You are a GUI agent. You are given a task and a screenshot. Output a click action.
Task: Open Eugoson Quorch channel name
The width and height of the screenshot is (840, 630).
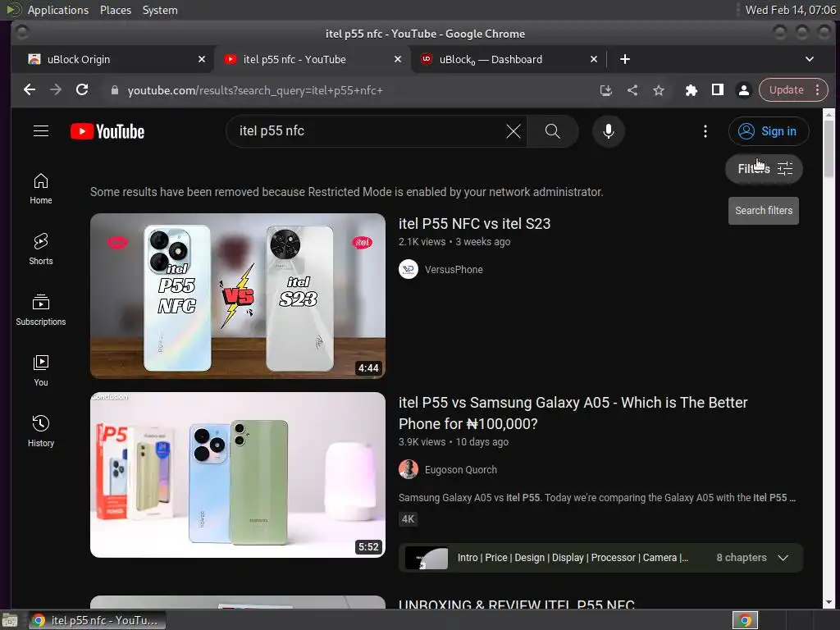click(x=461, y=470)
